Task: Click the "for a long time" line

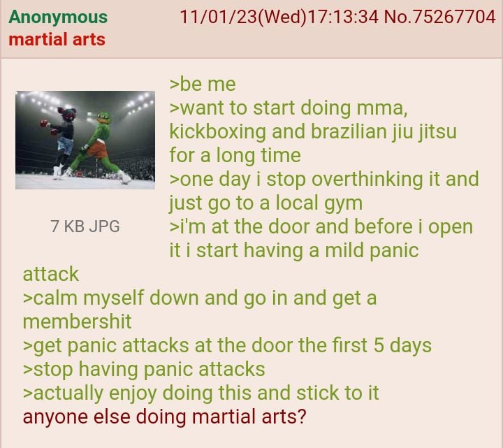Action: click(235, 155)
